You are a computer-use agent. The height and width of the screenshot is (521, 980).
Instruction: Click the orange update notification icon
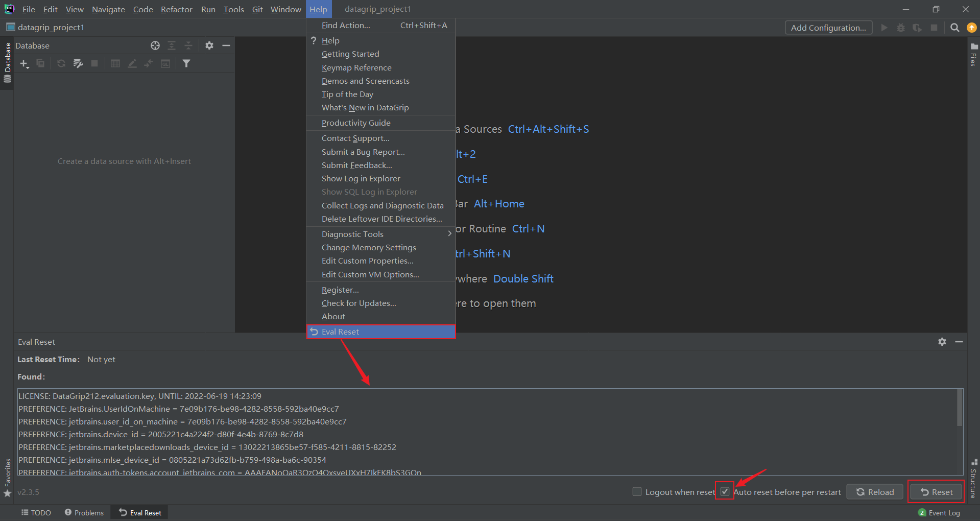(x=971, y=28)
